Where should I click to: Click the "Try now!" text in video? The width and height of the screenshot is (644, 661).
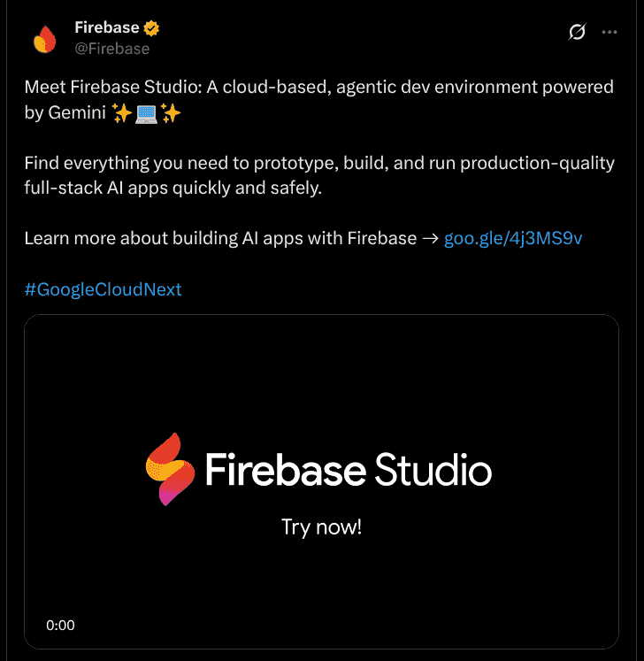(x=321, y=527)
